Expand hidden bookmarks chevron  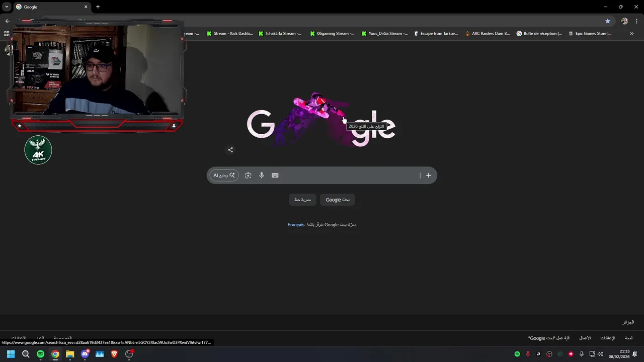click(632, 34)
